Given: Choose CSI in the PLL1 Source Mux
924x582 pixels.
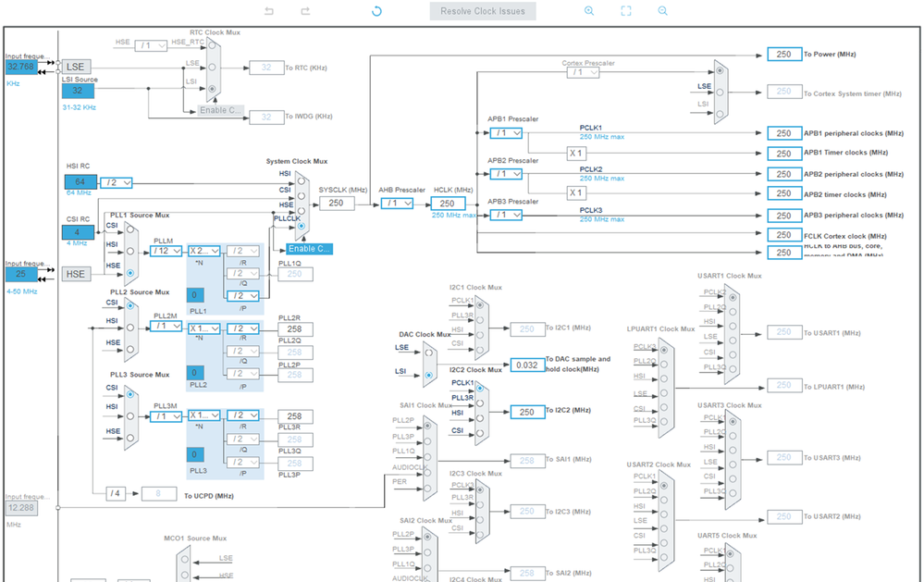Looking at the screenshot, I should [130, 229].
